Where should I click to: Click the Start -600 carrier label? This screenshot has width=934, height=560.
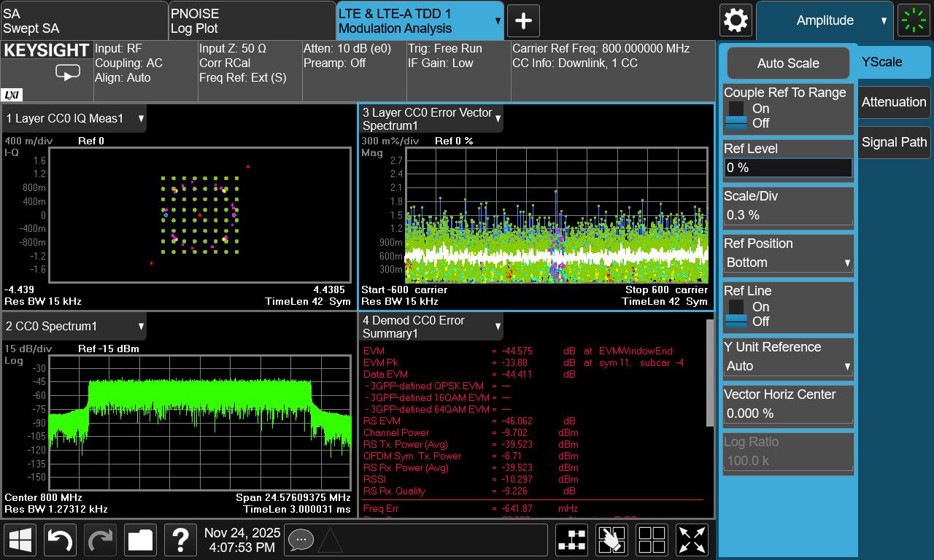[404, 289]
